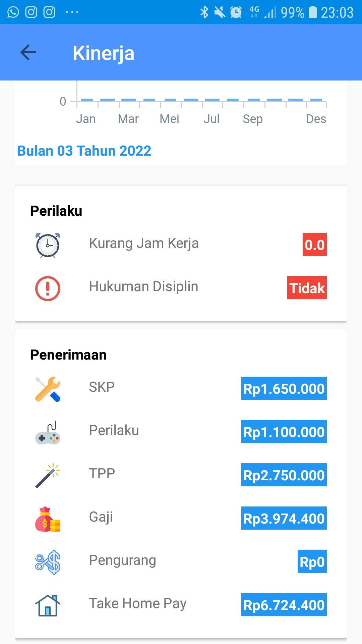Tap the magic wand TPP icon
Viewport: 362px width, 644px height.
tap(48, 476)
